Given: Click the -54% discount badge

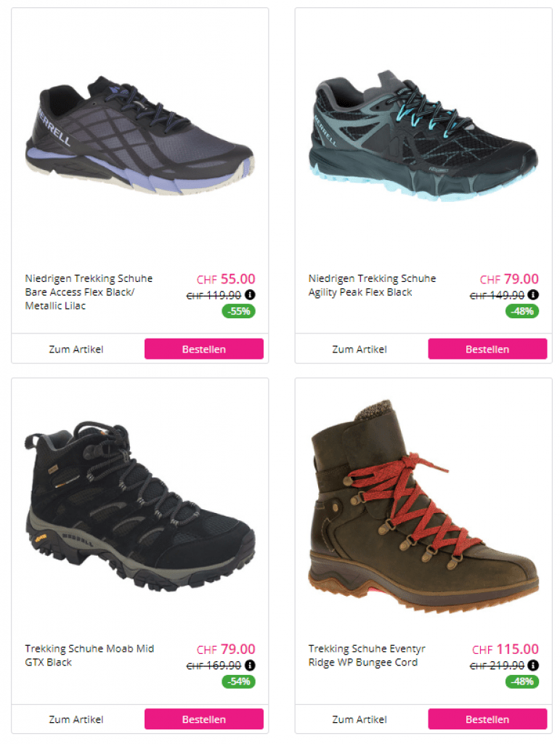Looking at the screenshot, I should [238, 682].
